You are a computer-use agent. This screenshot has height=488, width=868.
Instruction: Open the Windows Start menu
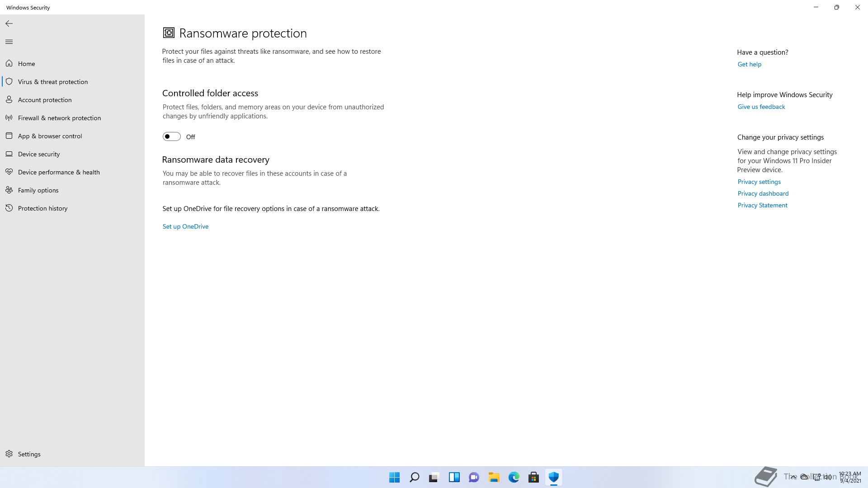[x=394, y=477]
